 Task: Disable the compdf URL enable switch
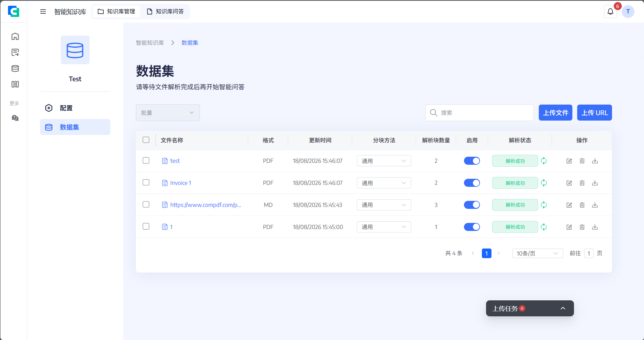coord(472,205)
